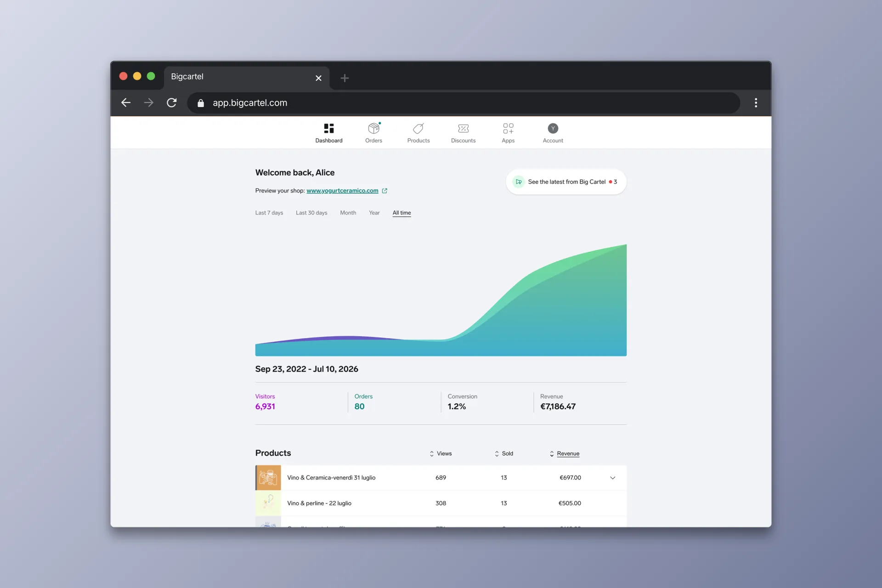The image size is (882, 588).
Task: Select the Year range
Action: 374,213
